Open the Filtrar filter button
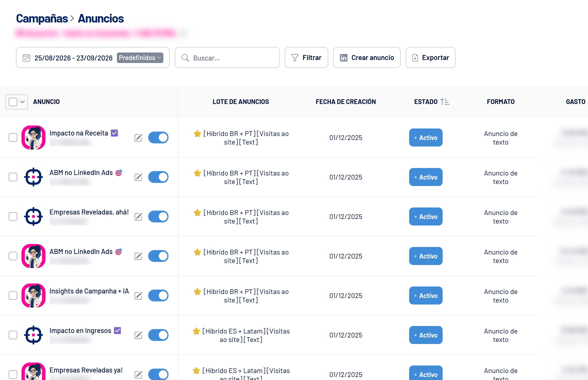Image resolution: width=588 pixels, height=380 pixels. (x=306, y=58)
